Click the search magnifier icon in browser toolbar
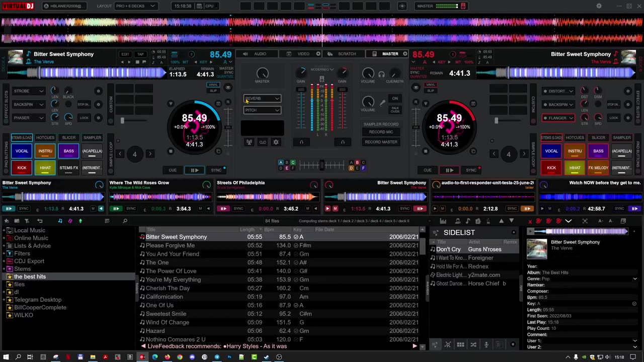 (125, 221)
